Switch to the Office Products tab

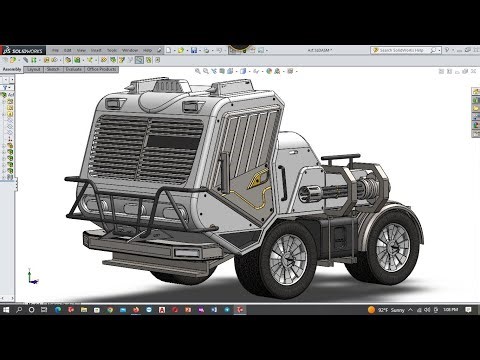(102, 69)
